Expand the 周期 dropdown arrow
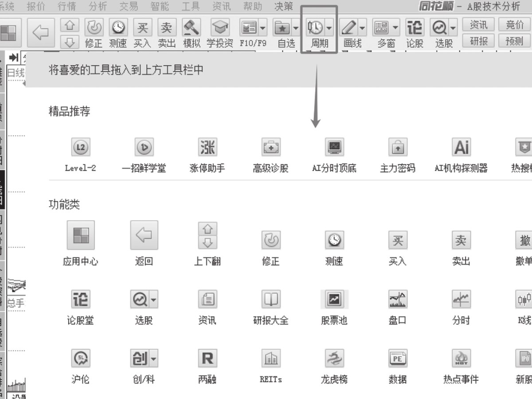 (x=329, y=28)
